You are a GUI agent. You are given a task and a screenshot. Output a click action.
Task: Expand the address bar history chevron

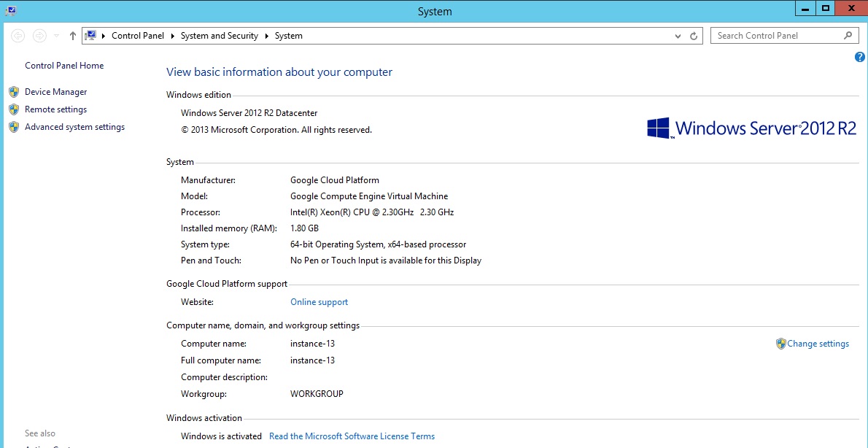point(678,36)
